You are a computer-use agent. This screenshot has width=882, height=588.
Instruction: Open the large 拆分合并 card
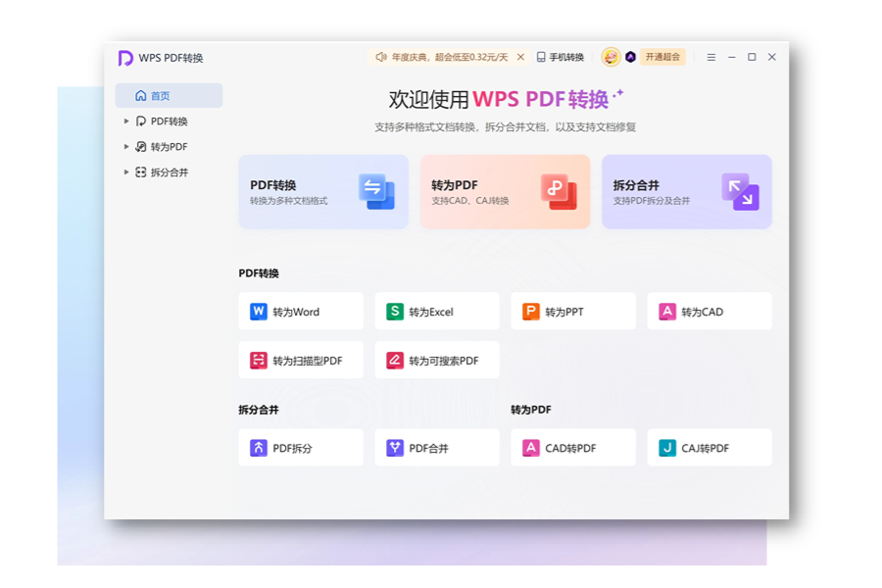click(687, 192)
